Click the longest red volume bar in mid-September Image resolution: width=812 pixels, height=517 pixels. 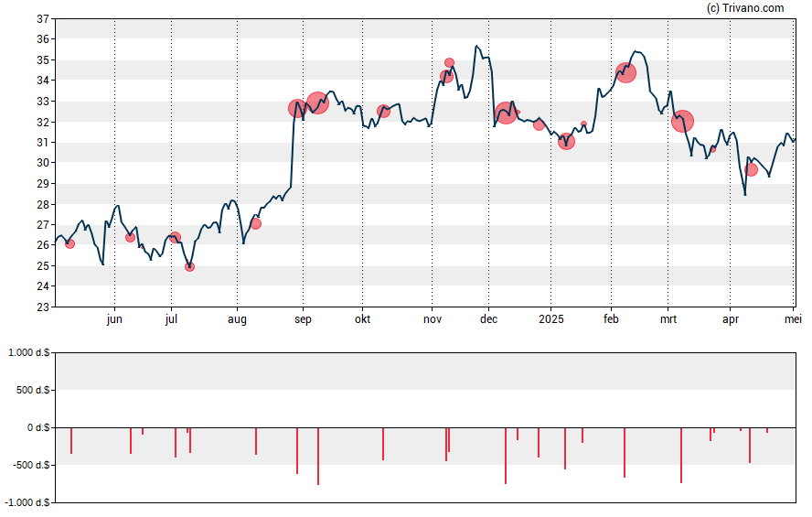tap(318, 456)
